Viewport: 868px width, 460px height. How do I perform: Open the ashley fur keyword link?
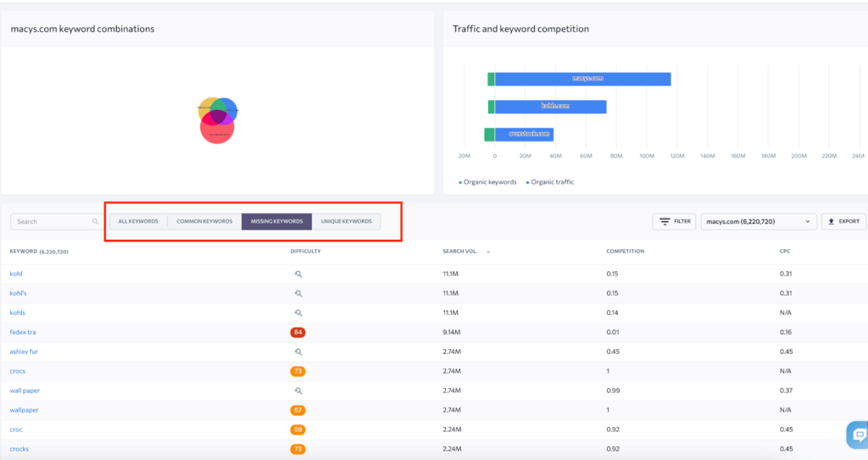click(x=24, y=352)
